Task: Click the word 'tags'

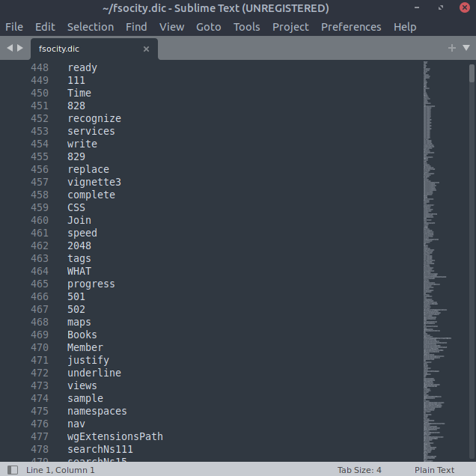Action: (79, 259)
